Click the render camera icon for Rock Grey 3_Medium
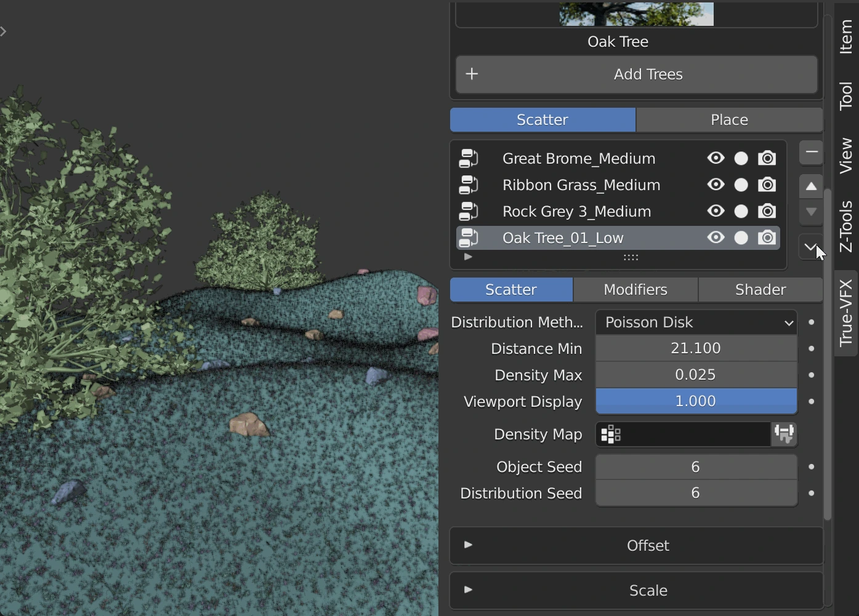Viewport: 859px width, 616px height. pyautogui.click(x=767, y=211)
